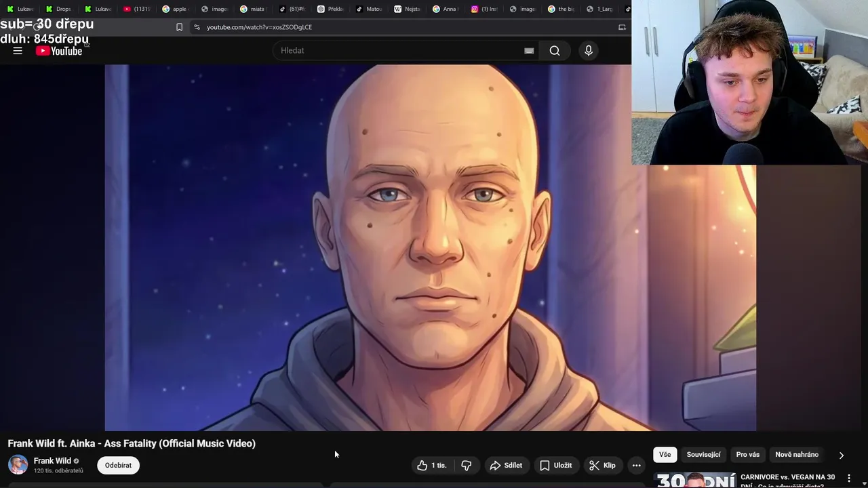The image size is (868, 488).
Task: Switch to the Překlad browser tab
Action: [330, 9]
